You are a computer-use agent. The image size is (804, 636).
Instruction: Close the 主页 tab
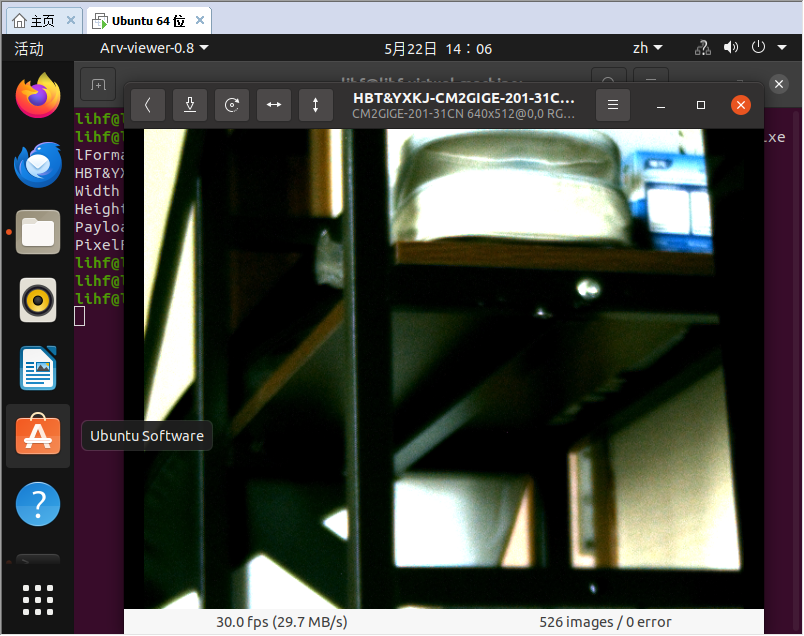71,20
